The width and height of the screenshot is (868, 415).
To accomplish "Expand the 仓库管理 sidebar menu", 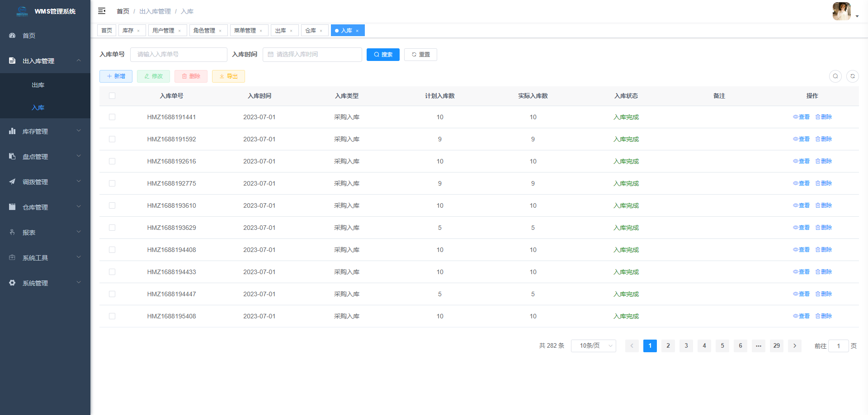I will pos(45,207).
